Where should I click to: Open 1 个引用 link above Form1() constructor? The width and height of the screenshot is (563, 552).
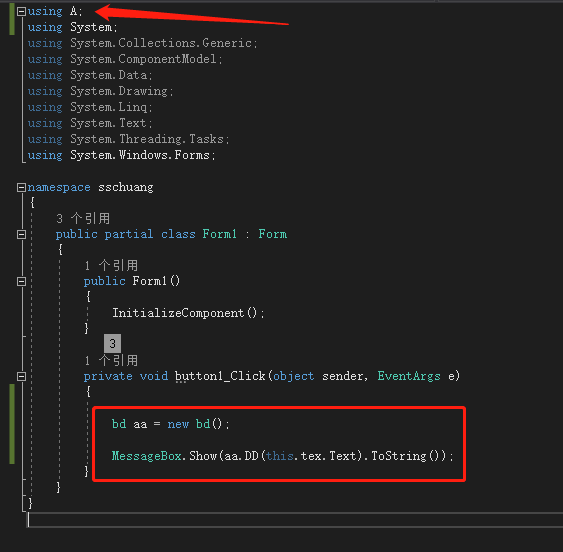click(111, 265)
